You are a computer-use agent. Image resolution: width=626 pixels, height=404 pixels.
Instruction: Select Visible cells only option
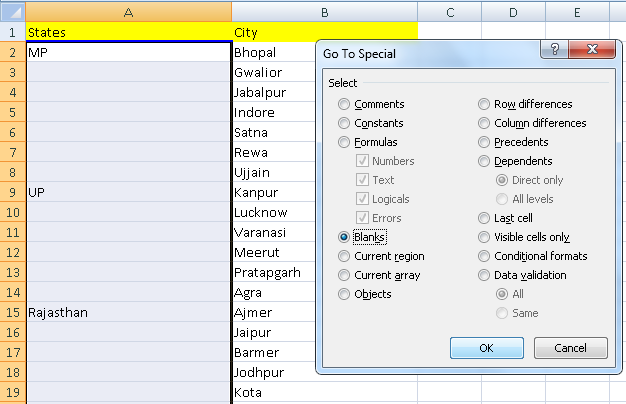(x=485, y=237)
